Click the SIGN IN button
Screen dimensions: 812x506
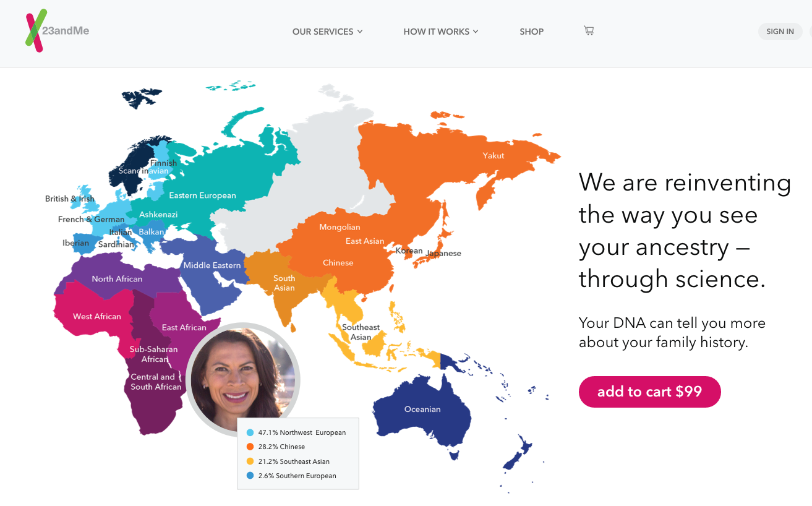click(780, 31)
